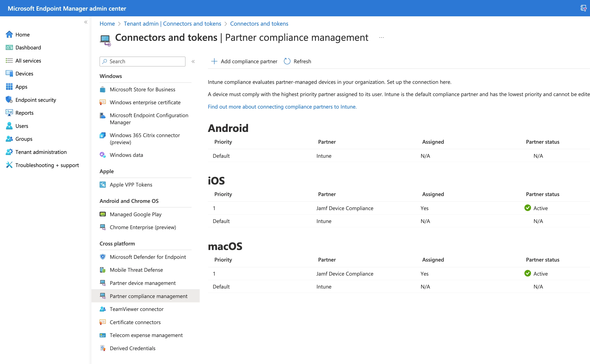Collapse the main left navigation sidebar
This screenshot has height=364, width=590.
point(86,22)
